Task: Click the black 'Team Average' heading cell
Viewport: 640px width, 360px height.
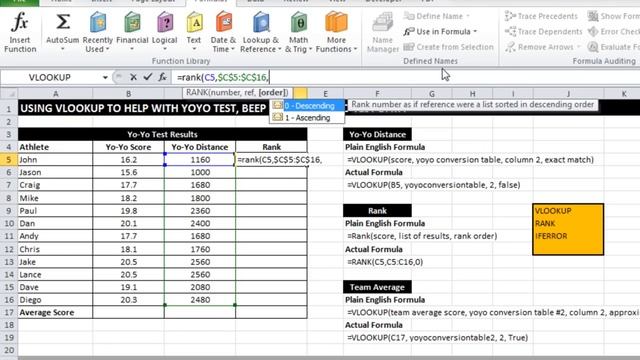Action: click(x=377, y=287)
